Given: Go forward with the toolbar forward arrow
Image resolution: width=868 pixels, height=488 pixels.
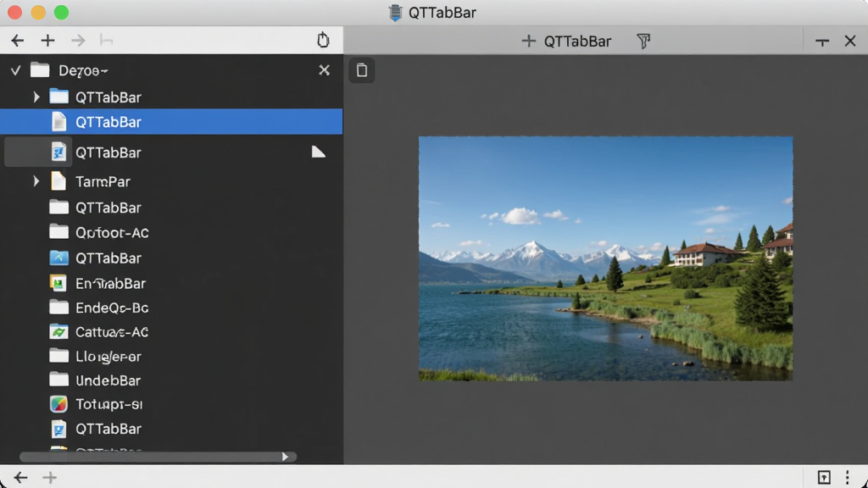Looking at the screenshot, I should click(x=78, y=41).
